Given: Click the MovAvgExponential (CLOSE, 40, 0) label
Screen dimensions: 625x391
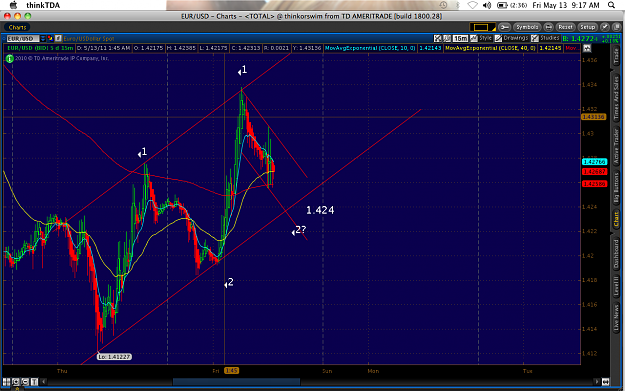Looking at the screenshot, I should coord(490,48).
